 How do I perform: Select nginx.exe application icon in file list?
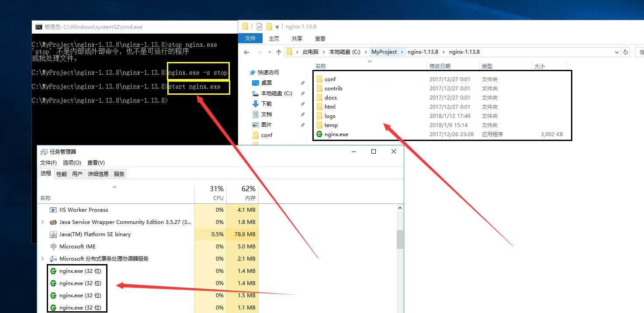319,134
